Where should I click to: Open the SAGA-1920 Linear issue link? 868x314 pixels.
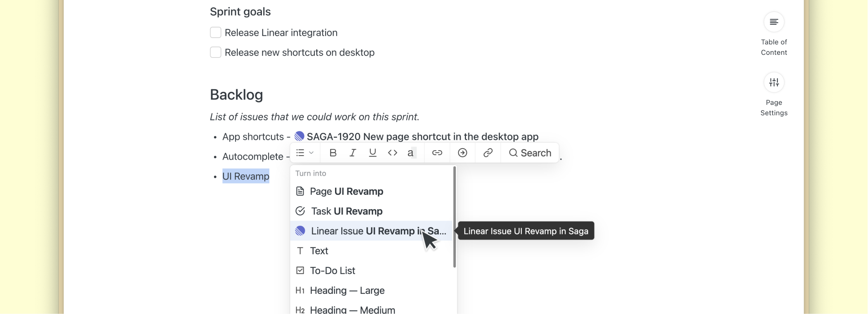click(x=421, y=137)
